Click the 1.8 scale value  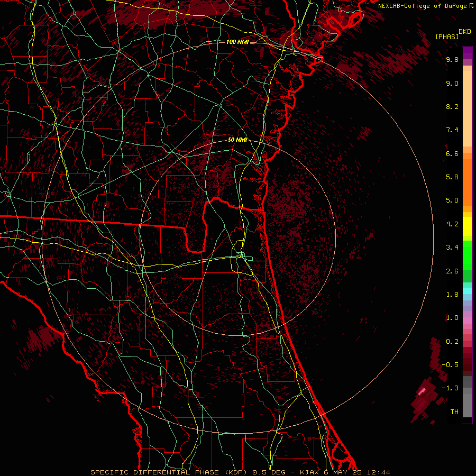(x=452, y=295)
